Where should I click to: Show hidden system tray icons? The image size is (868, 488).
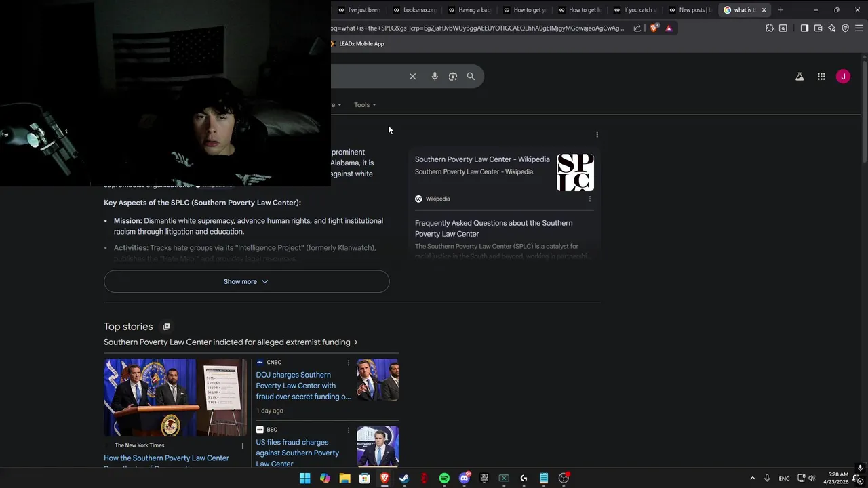[752, 478]
